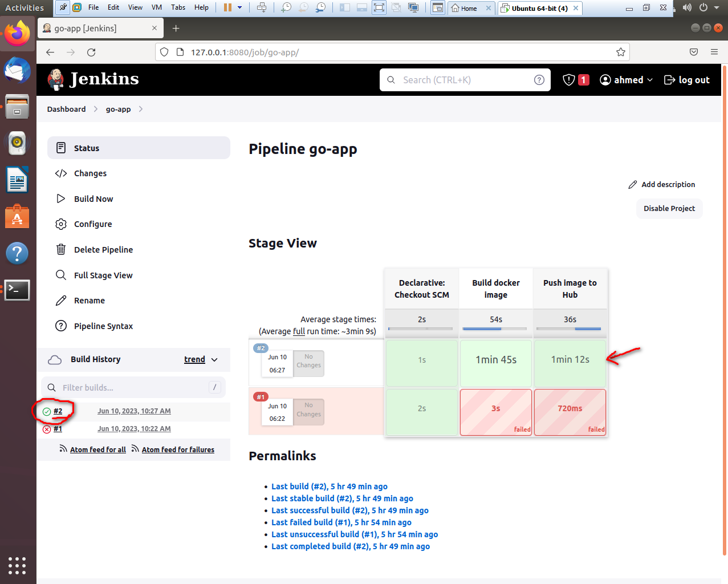Open the VMware power dropdown arrow
The image size is (728, 584).
[x=239, y=7]
